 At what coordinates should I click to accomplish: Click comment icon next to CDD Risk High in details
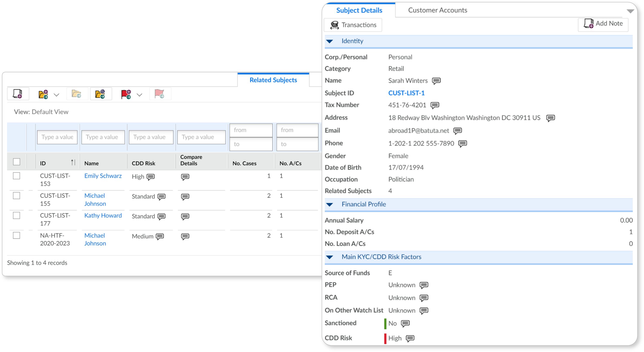pyautogui.click(x=410, y=338)
